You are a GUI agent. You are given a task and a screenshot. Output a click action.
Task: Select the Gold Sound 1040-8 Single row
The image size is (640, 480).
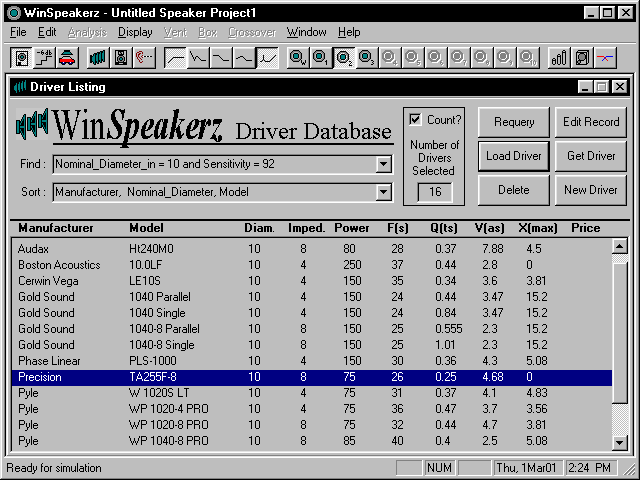312,344
